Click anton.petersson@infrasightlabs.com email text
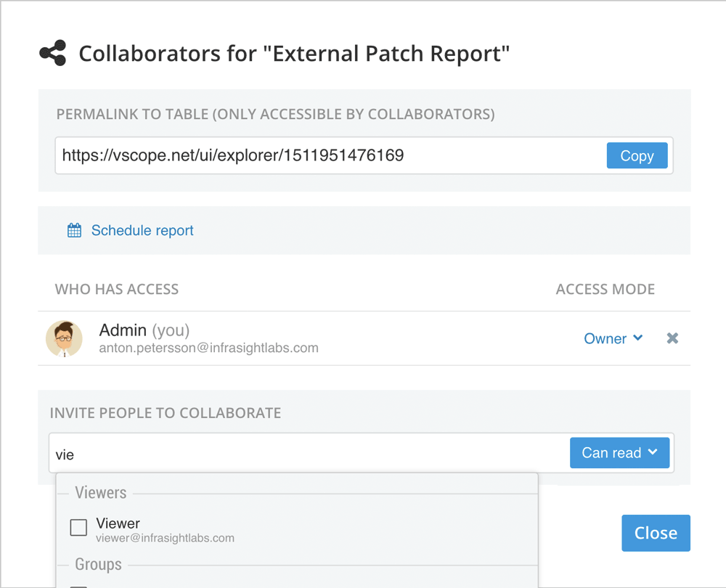 click(209, 348)
